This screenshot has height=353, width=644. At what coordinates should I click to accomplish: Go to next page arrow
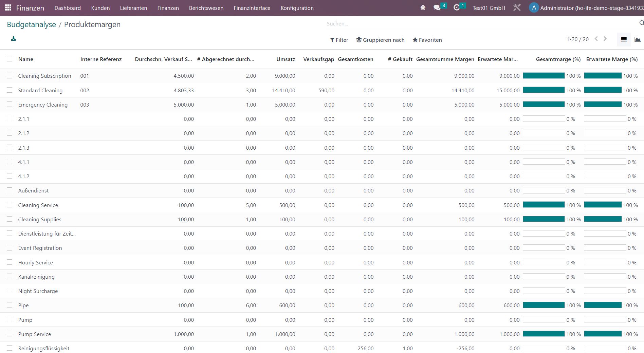(605, 39)
